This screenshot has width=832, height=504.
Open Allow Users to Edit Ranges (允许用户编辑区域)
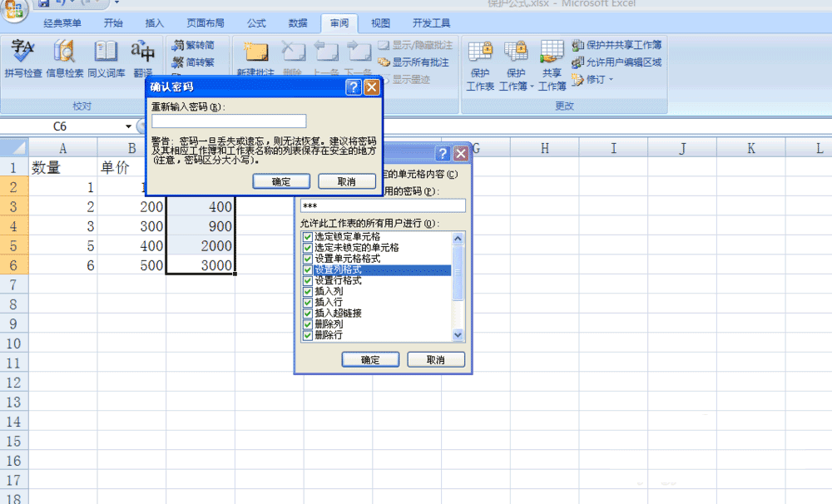[x=617, y=62]
